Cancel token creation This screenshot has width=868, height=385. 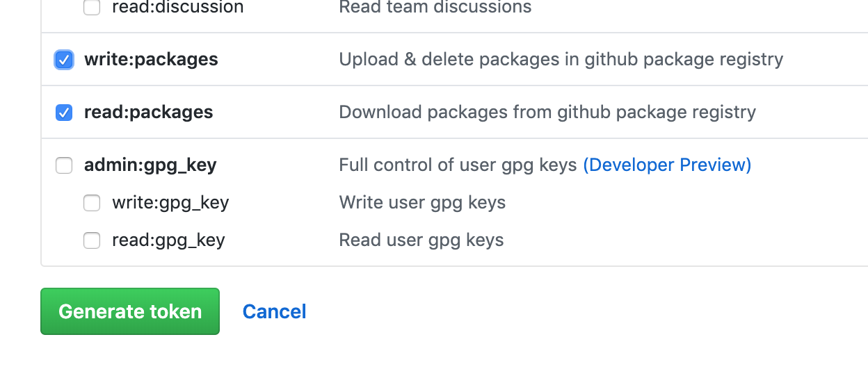click(x=274, y=311)
